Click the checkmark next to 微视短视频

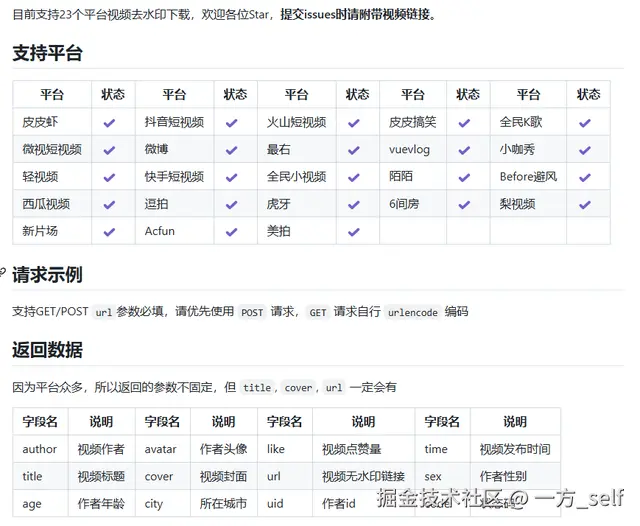(109, 150)
